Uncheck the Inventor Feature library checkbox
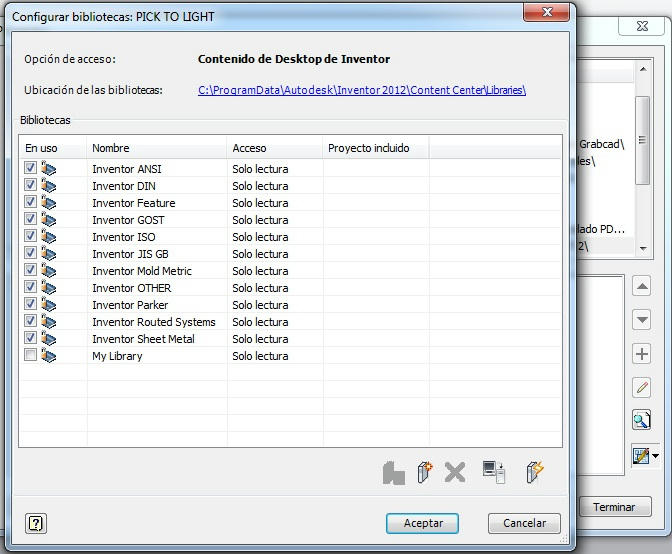Screen dimensions: 672x554 pos(30,201)
